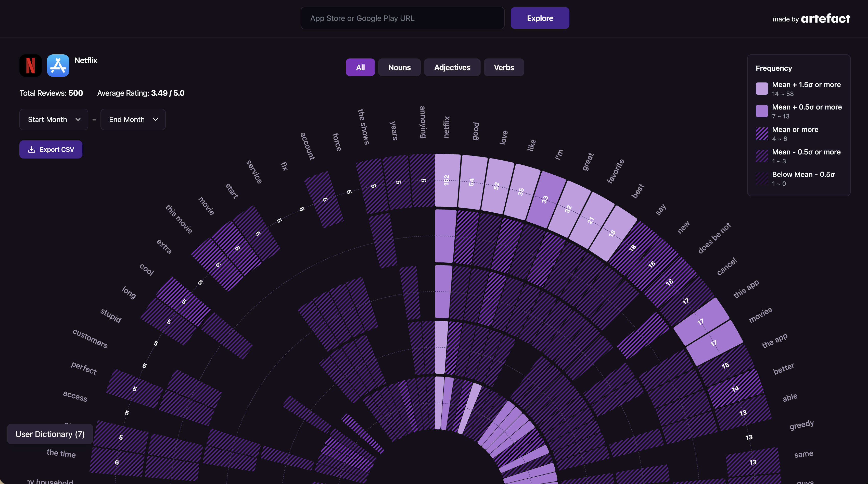The width and height of the screenshot is (868, 484).
Task: Click the 'Mean + 1.5σ or more' legend swatch
Action: [x=761, y=89]
